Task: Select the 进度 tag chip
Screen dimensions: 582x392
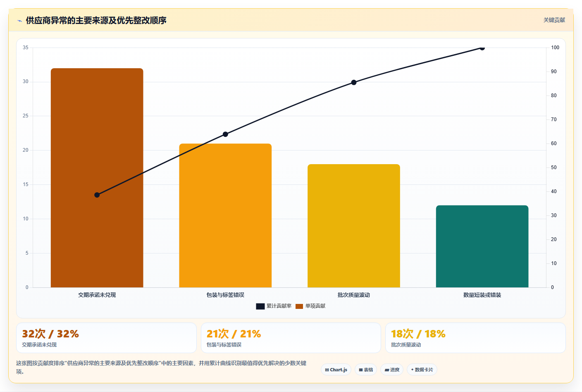Action: tap(392, 370)
